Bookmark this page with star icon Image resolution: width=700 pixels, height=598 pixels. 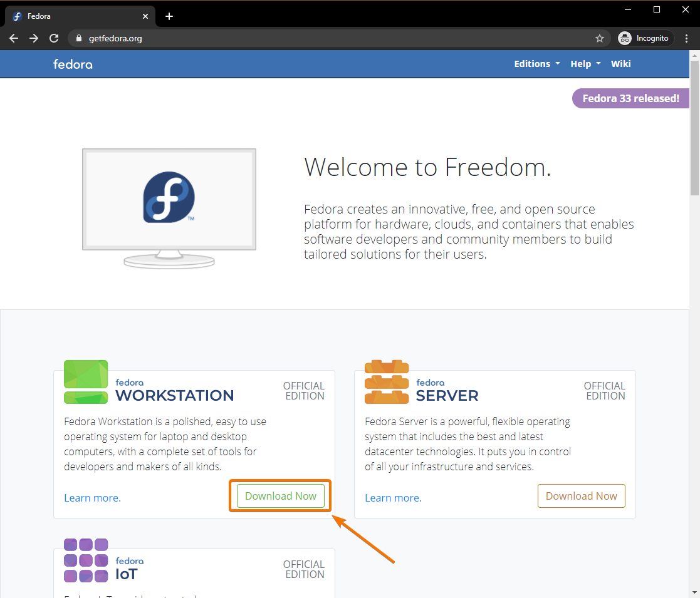point(600,38)
